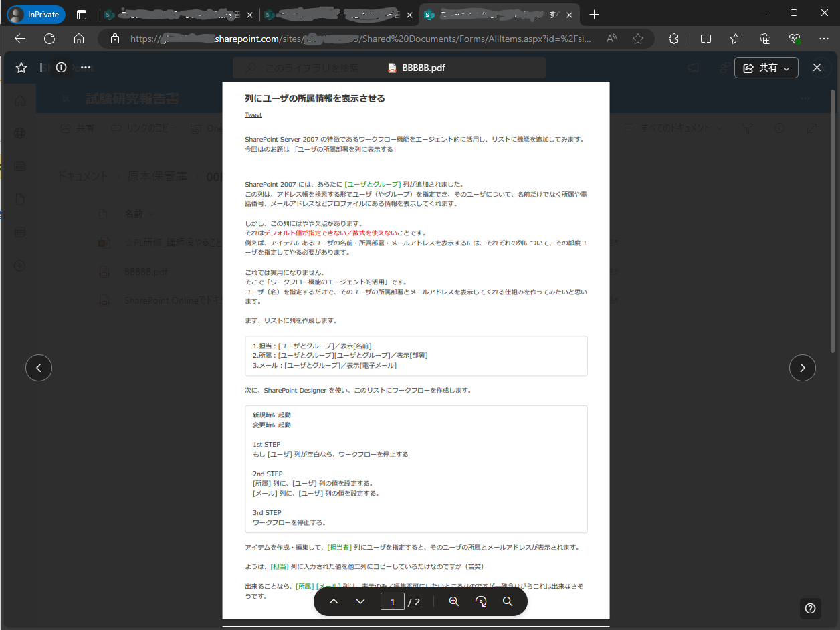This screenshot has width=840, height=630.
Task: Favorite the file using the preview star icon
Action: click(x=21, y=67)
